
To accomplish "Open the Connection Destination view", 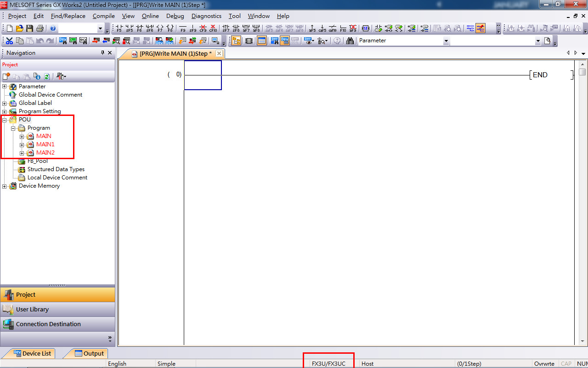I will click(x=48, y=324).
